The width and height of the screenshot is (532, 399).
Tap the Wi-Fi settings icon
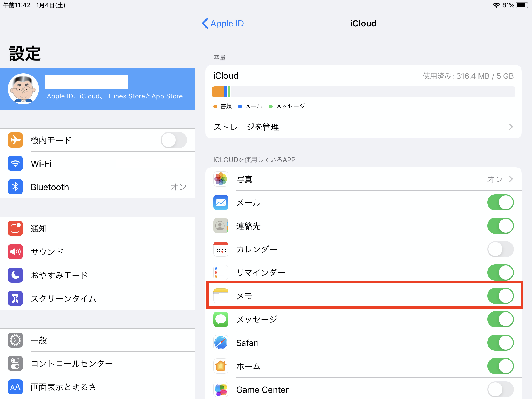pos(15,163)
